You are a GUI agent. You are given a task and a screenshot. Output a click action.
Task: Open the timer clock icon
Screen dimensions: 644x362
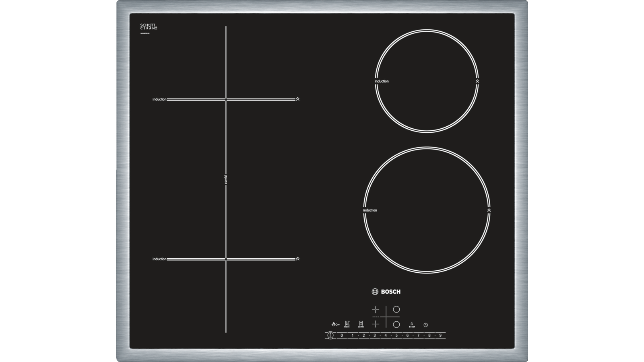pos(425,325)
